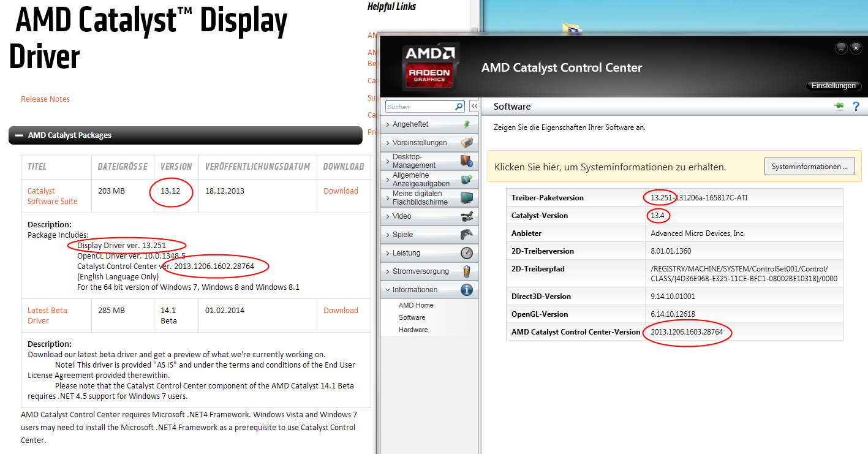Click the Stromversorgung battery icon
The height and width of the screenshot is (454, 868).
(467, 271)
